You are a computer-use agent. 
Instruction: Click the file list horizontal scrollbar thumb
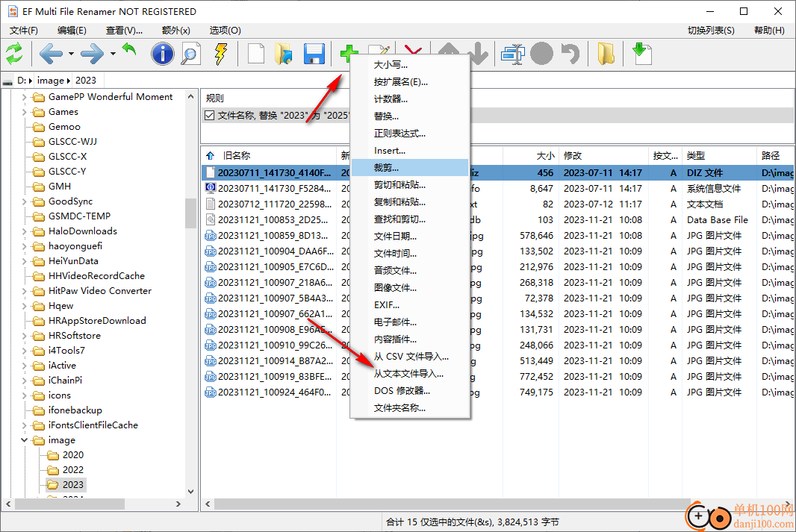(452, 504)
